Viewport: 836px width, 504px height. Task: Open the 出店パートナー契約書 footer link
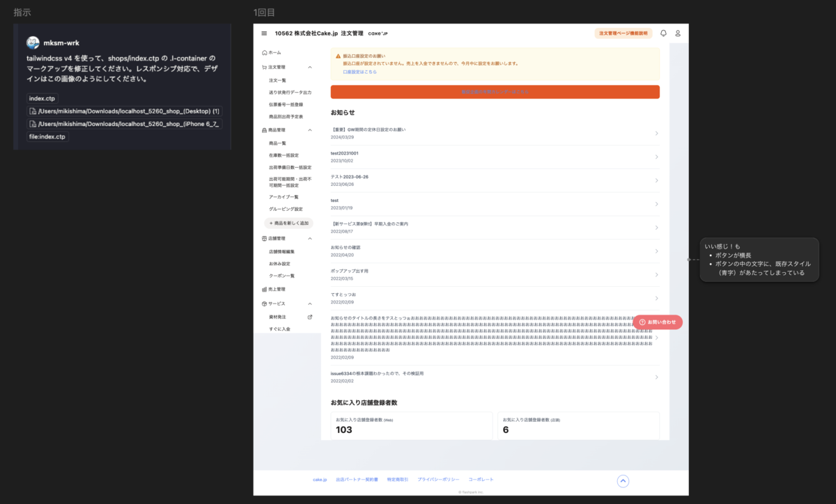pyautogui.click(x=357, y=480)
